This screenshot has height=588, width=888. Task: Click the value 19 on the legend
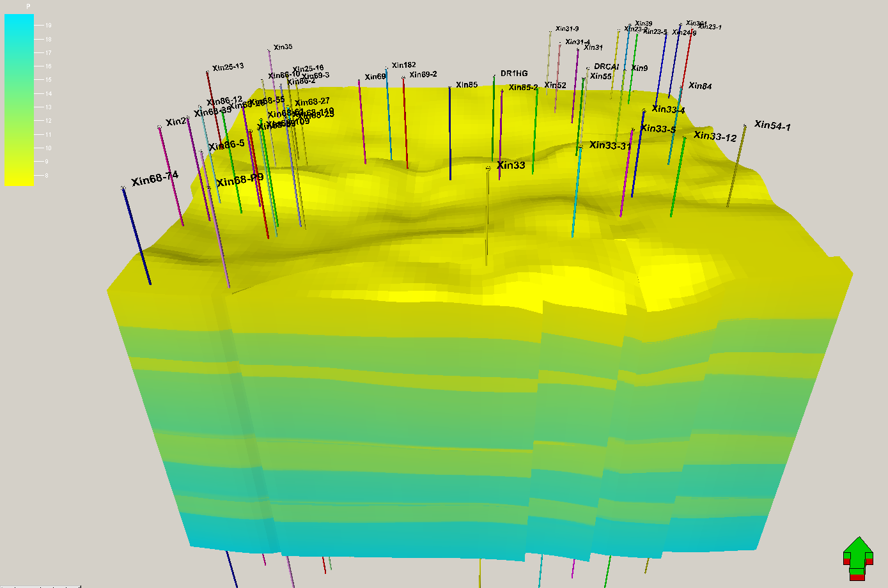pyautogui.click(x=48, y=26)
